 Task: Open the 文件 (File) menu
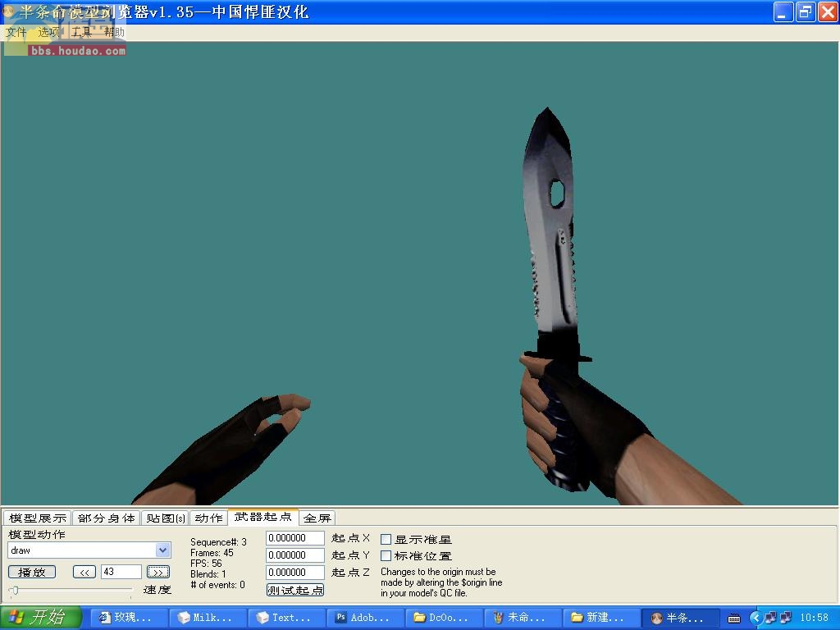coord(16,32)
